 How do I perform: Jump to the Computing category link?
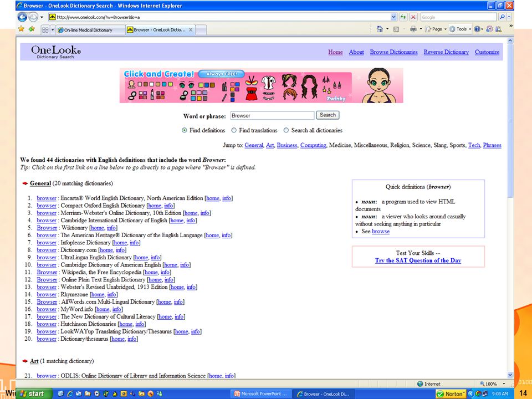click(x=313, y=145)
